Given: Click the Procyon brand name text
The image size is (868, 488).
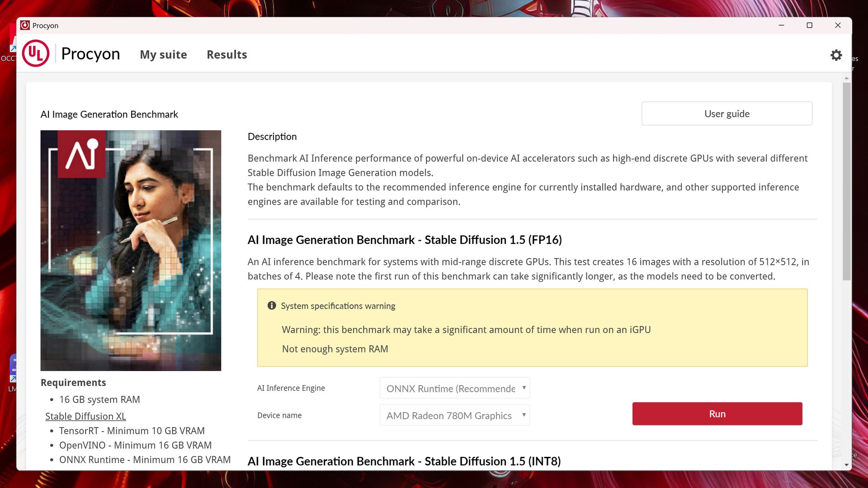Looking at the screenshot, I should coord(90,54).
